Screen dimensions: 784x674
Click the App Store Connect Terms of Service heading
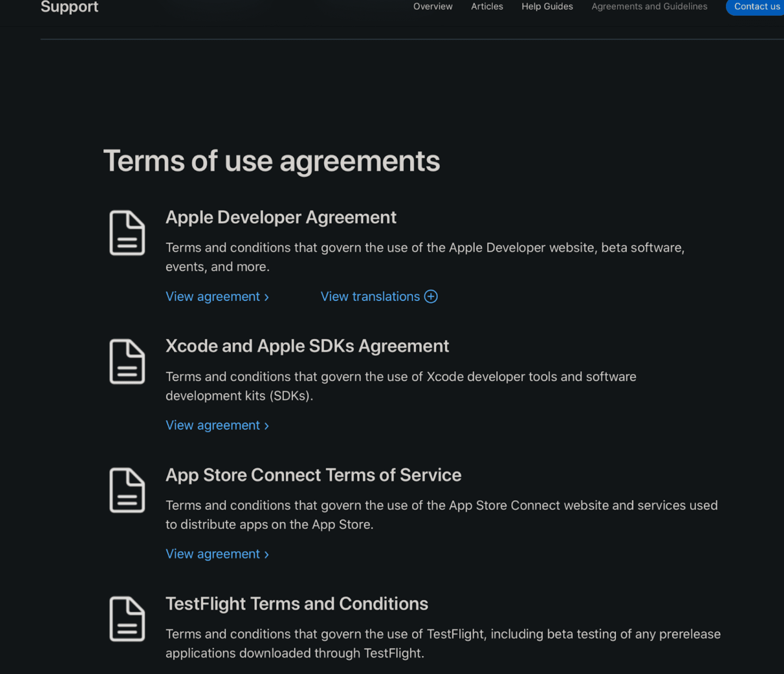(x=313, y=475)
